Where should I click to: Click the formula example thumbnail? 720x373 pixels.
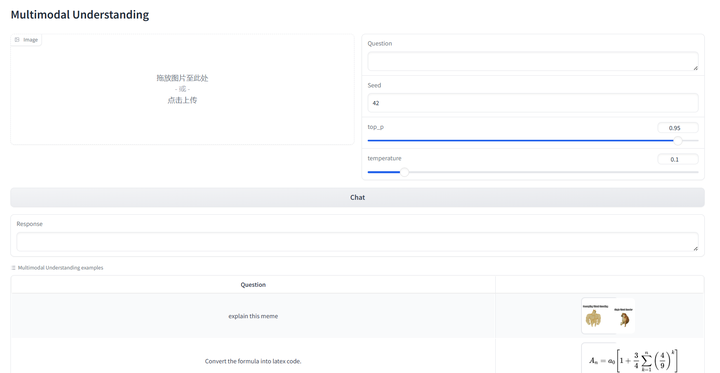630,359
